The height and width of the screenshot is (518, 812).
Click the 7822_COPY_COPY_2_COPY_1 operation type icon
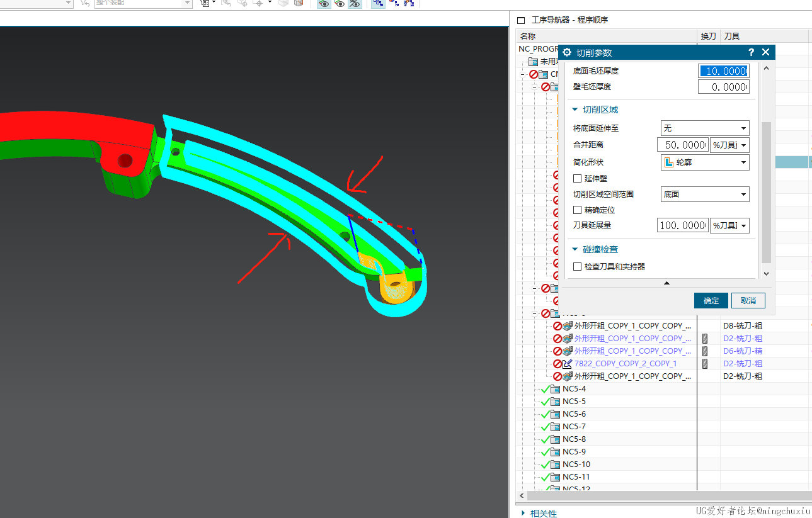click(x=568, y=364)
